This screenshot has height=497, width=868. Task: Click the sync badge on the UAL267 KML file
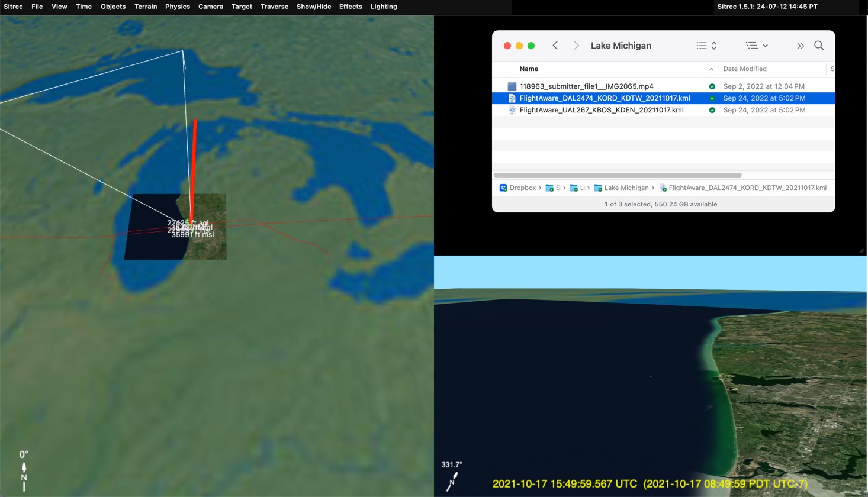point(711,110)
